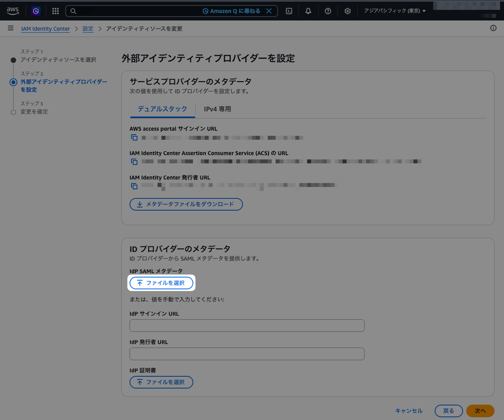Screen dimensions: 504x420
Task: Switch to the IPv4 専用 tab
Action: (x=217, y=109)
